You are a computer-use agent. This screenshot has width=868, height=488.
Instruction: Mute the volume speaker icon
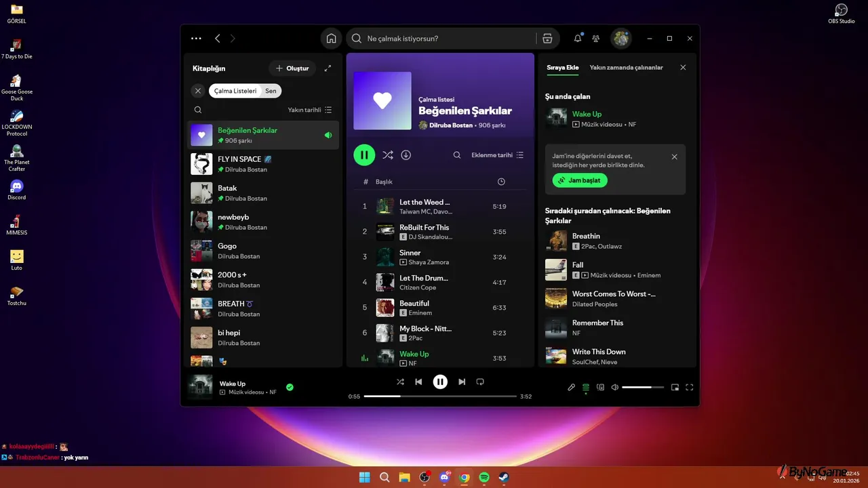coord(614,388)
